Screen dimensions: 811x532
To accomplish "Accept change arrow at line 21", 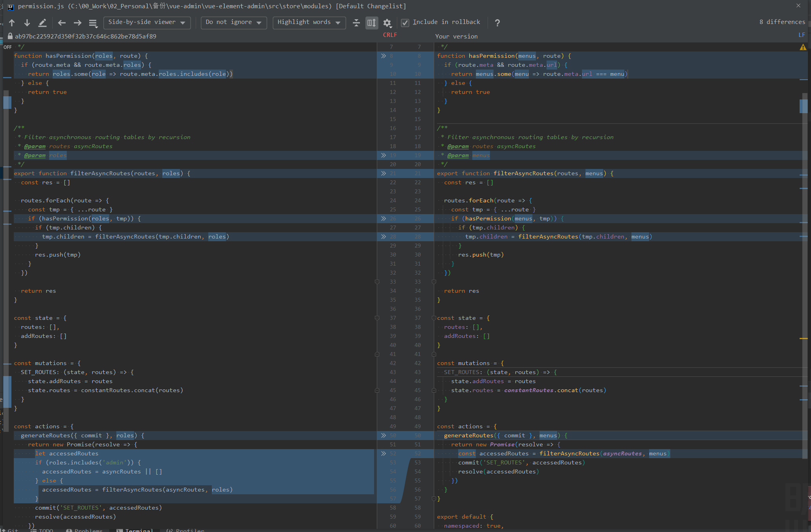I will coord(383,173).
